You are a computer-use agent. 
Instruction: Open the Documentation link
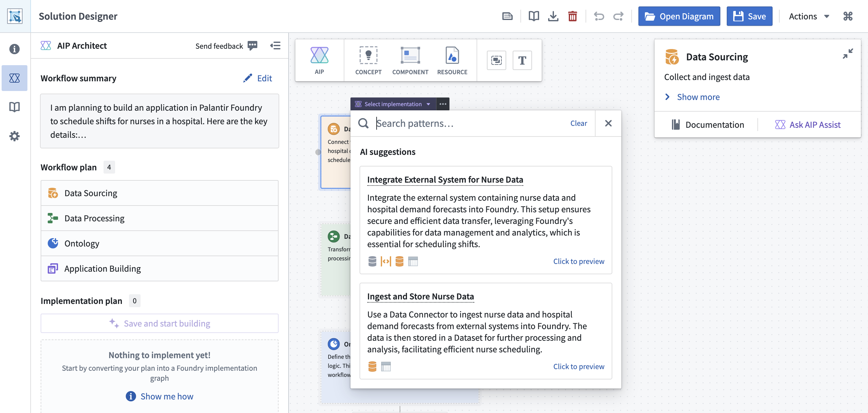(x=708, y=125)
